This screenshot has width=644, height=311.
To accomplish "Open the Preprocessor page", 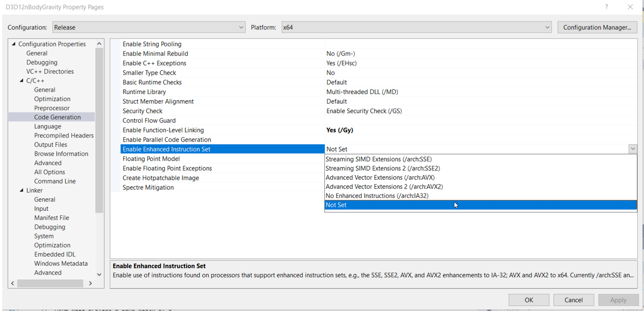I will 52,108.
